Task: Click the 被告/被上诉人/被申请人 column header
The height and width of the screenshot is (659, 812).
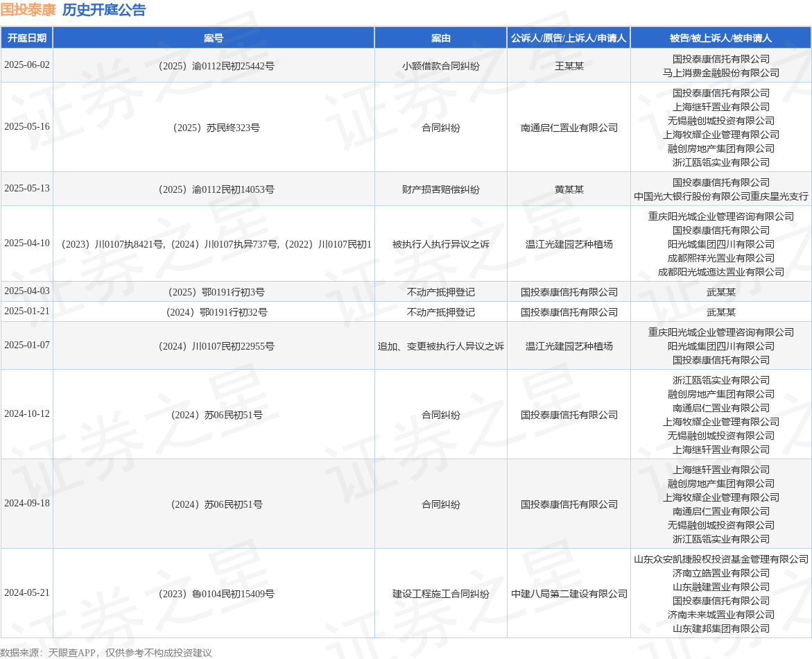Action: click(721, 38)
